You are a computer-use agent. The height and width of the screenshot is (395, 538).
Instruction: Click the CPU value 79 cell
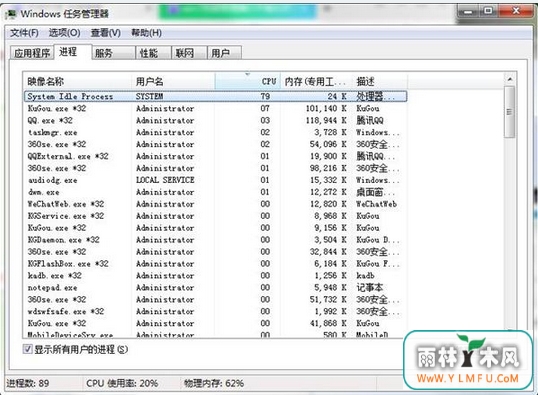[265, 96]
